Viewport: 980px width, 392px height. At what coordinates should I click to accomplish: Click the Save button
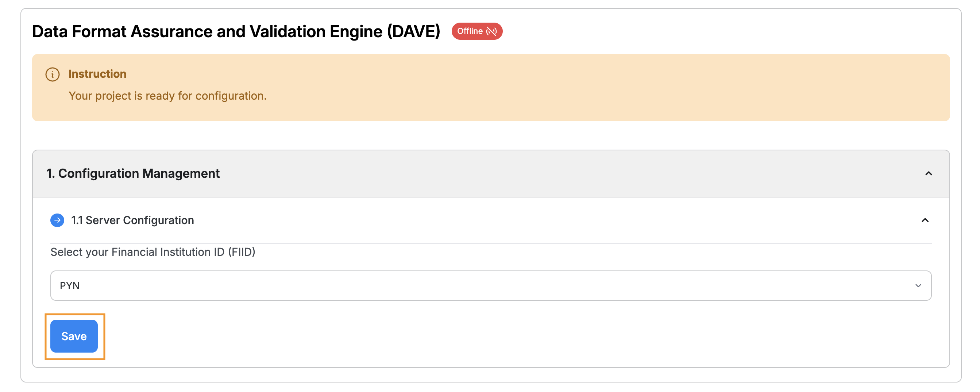click(74, 336)
